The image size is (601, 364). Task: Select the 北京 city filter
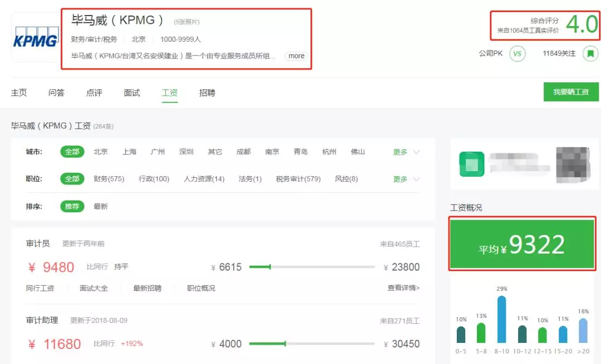click(x=101, y=151)
